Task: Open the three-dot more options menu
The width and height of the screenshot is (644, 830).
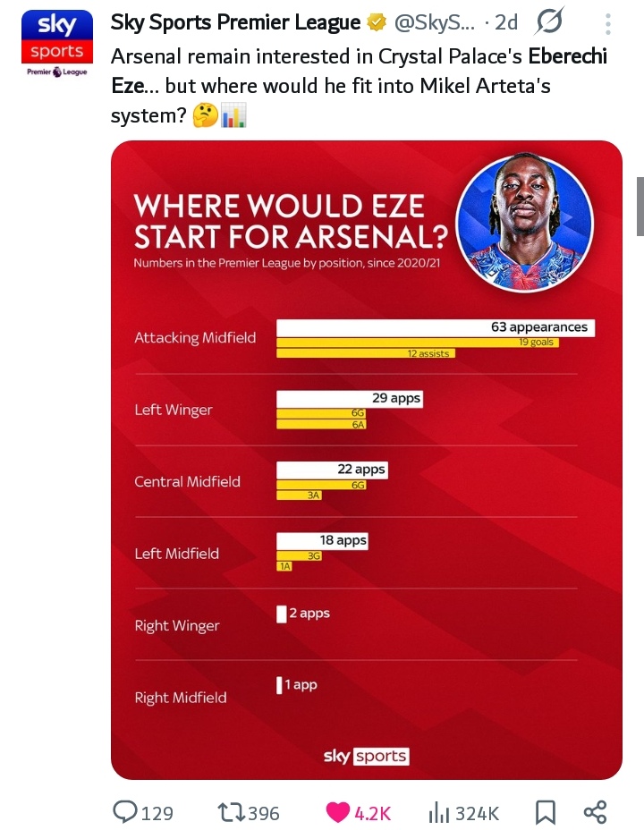Action: pyautogui.click(x=608, y=24)
